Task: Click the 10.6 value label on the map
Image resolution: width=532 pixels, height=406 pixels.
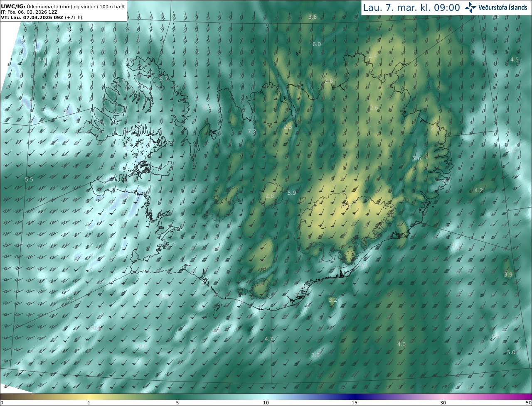Action: point(96,328)
